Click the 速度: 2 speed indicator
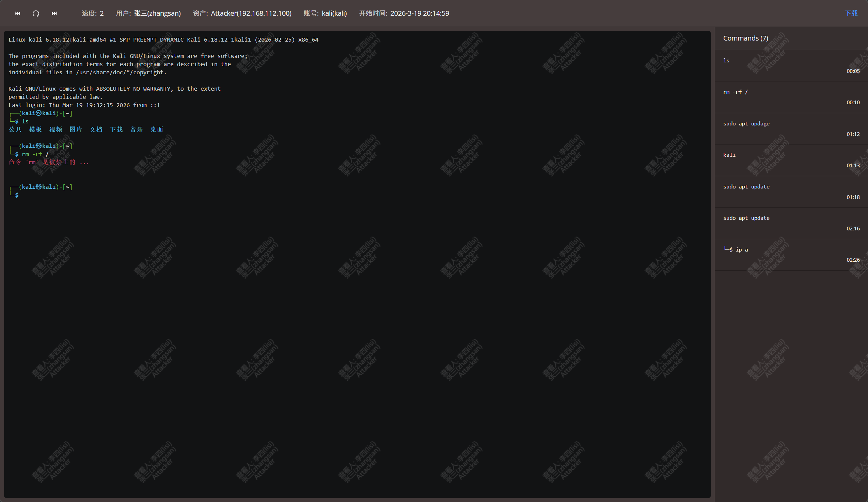Image resolution: width=868 pixels, height=502 pixels. (x=92, y=13)
